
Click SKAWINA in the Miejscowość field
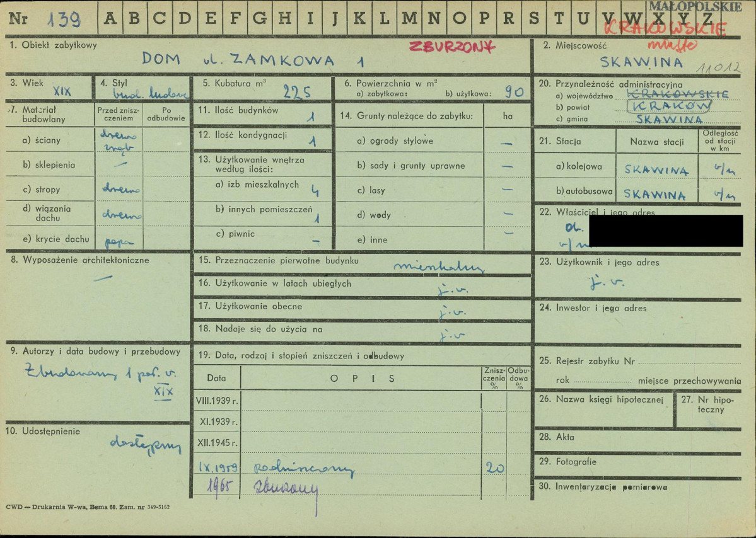[641, 62]
